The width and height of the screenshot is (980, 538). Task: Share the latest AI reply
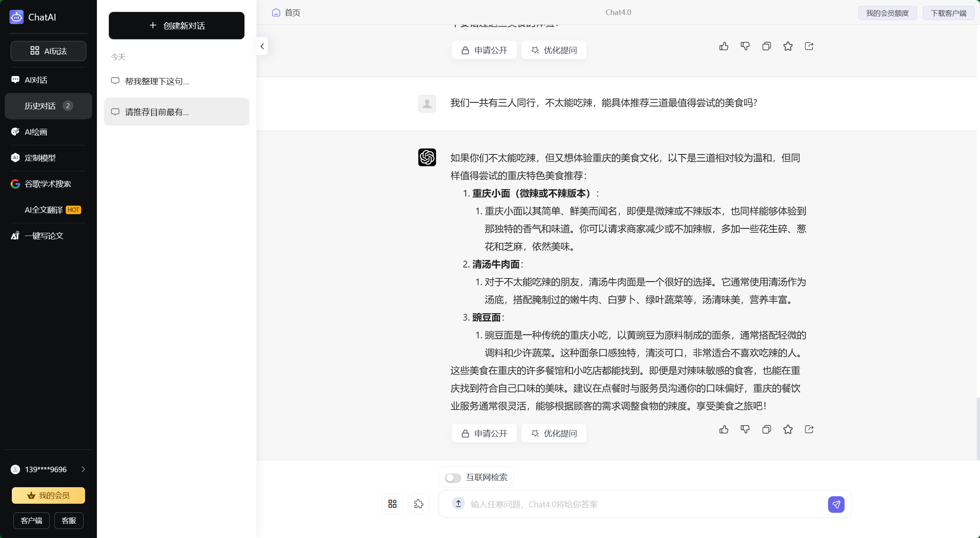(x=809, y=430)
